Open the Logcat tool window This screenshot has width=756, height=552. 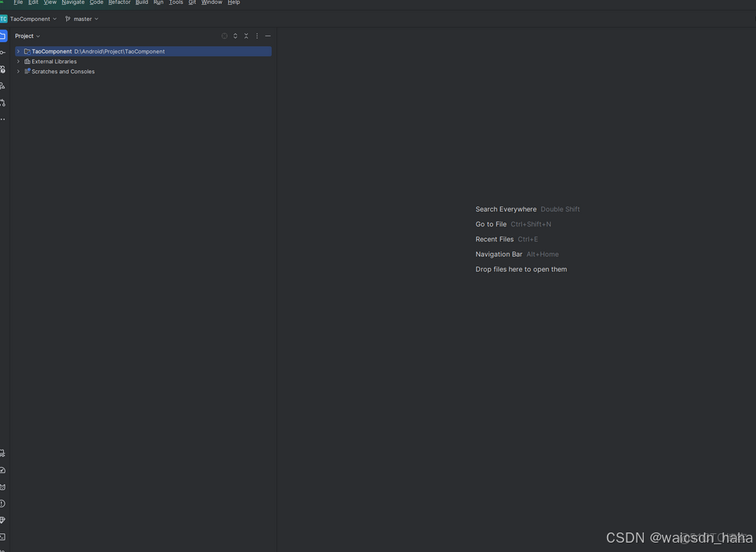(3, 486)
